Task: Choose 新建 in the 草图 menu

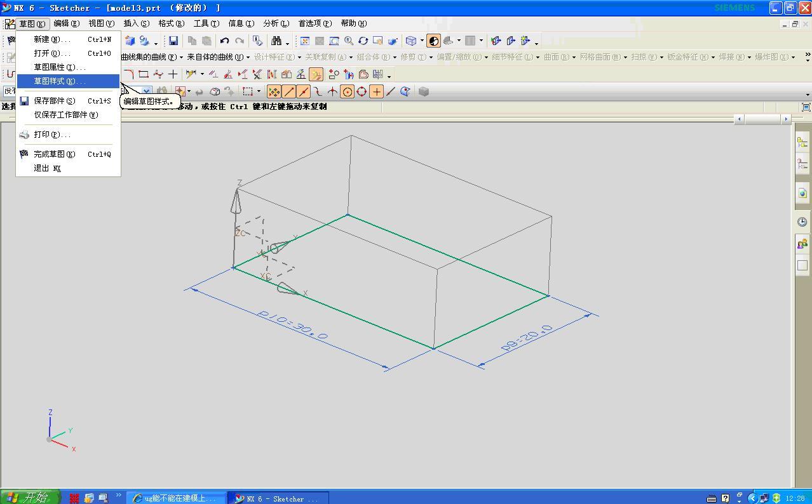Action: click(x=68, y=39)
